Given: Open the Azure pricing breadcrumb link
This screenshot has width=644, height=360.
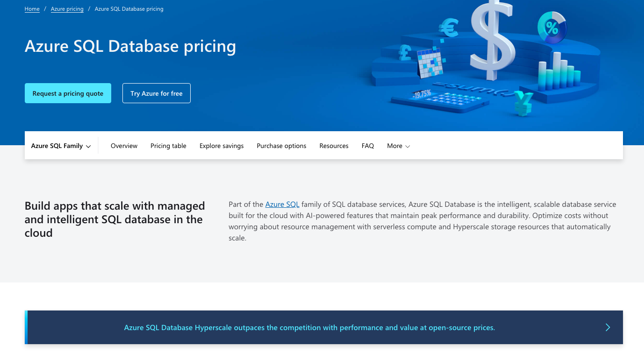Looking at the screenshot, I should click(67, 9).
